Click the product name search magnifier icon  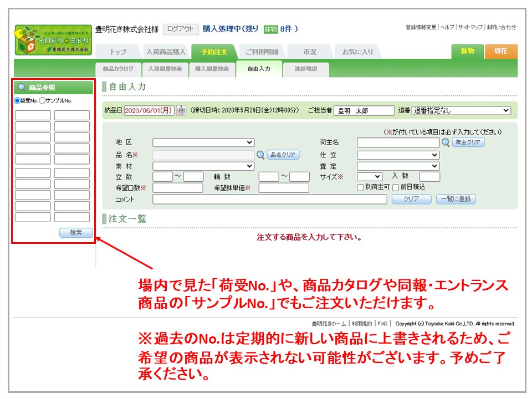[x=260, y=155]
